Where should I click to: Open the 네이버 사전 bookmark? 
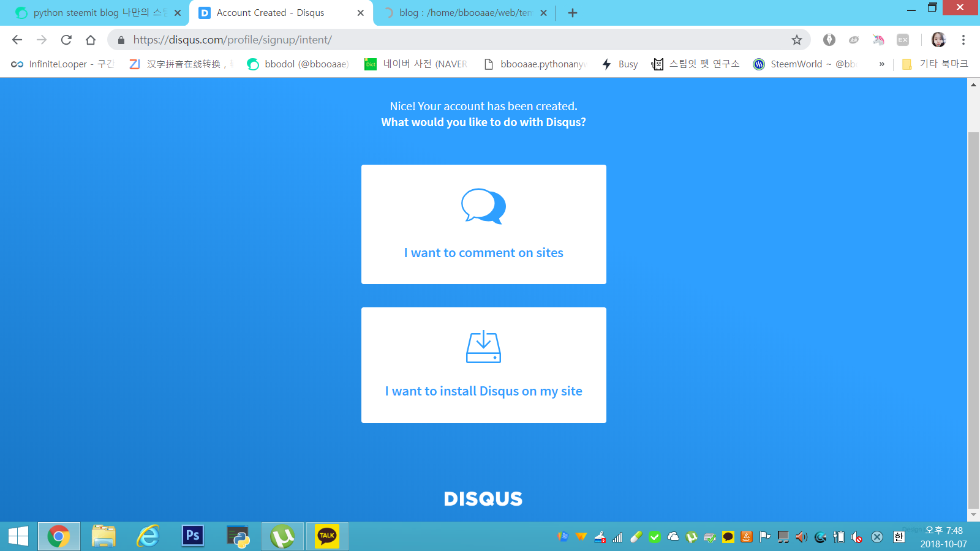[x=417, y=64]
